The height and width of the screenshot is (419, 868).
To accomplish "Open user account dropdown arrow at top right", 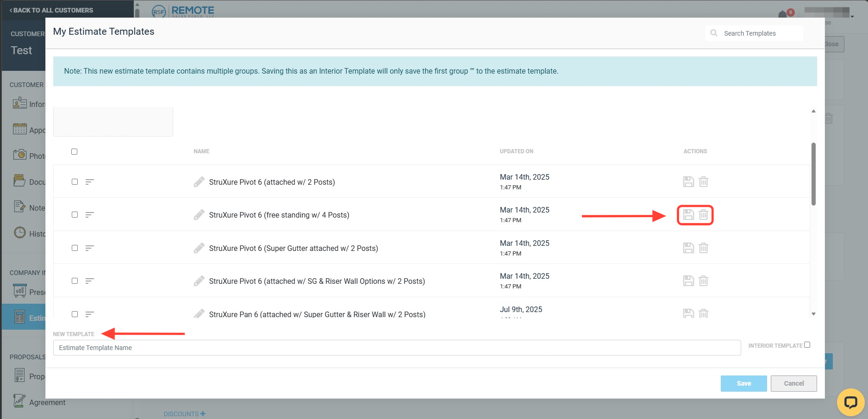I will point(852,17).
